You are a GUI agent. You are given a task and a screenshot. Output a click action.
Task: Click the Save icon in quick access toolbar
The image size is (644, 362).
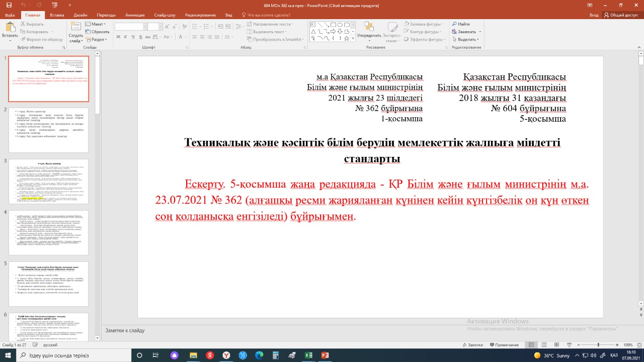pyautogui.click(x=9, y=5)
